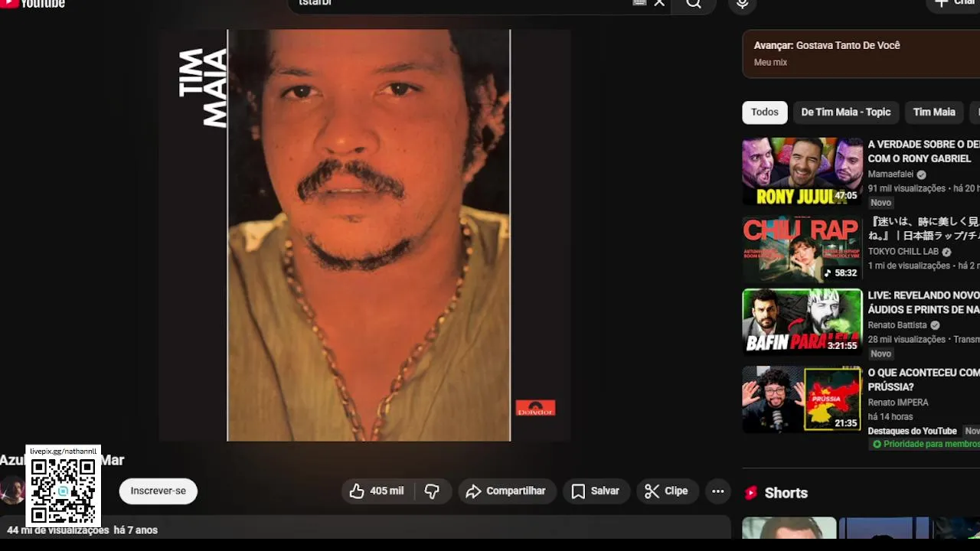Open the BAFIN PARALELA livestream thumbnail
Viewport: 980px width, 551px height.
click(802, 321)
